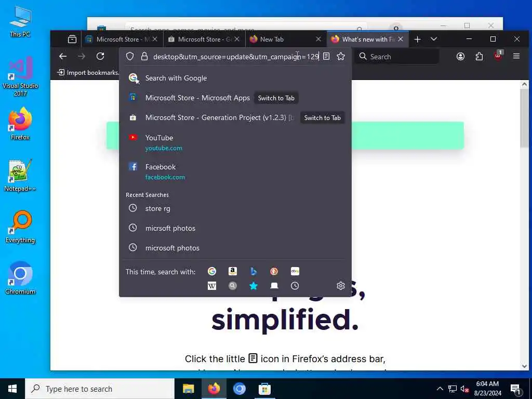Image resolution: width=532 pixels, height=399 pixels.
Task: Select the Facebook suggestion row
Action: [x=235, y=171]
